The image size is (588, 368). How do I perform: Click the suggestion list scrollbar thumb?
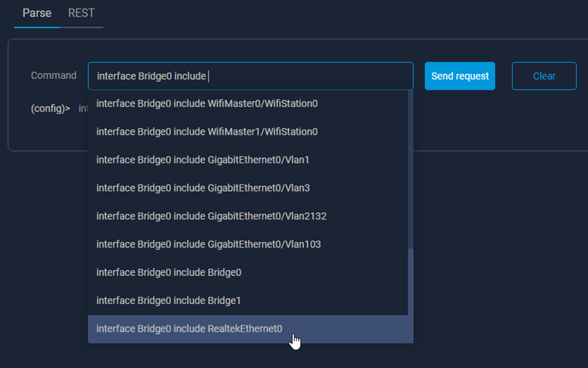pyautogui.click(x=410, y=293)
